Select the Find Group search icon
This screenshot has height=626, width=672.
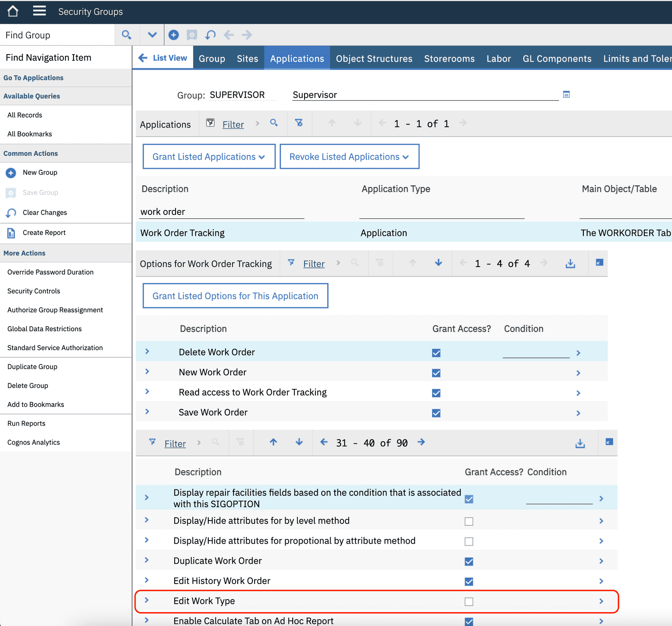[126, 35]
